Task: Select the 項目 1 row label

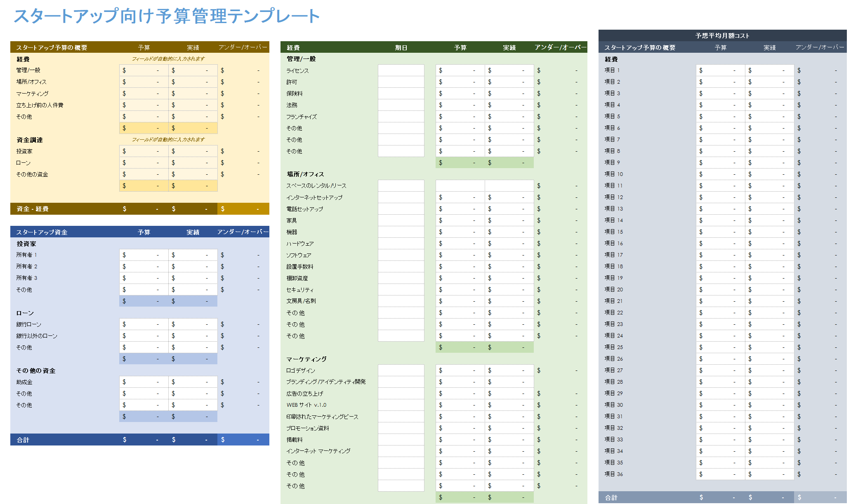Action: click(x=612, y=70)
